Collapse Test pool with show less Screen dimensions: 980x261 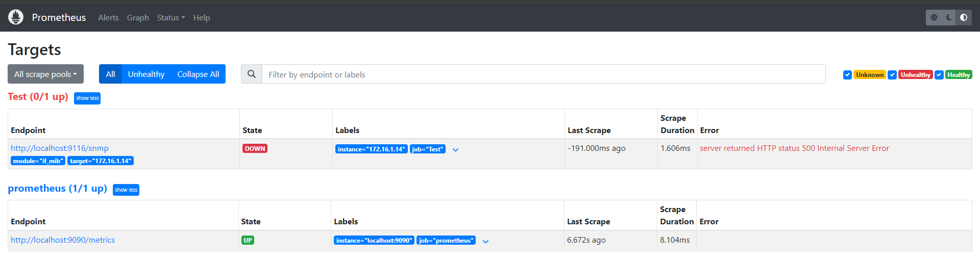87,98
